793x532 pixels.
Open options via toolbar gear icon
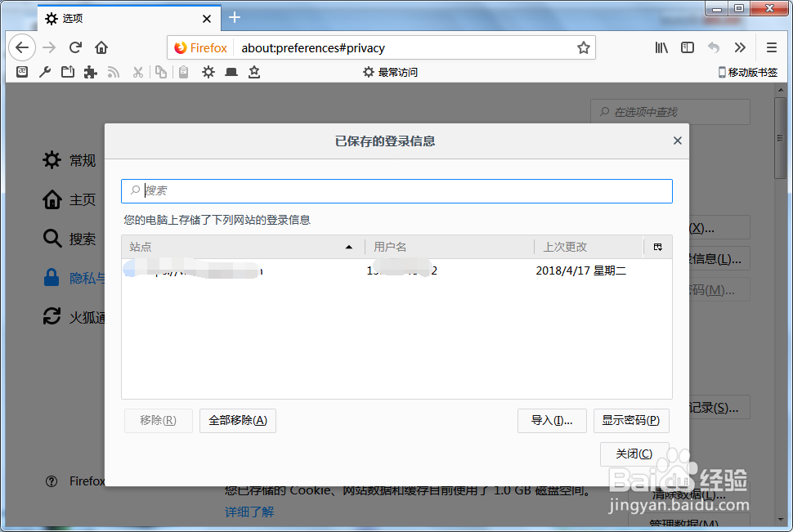[208, 72]
